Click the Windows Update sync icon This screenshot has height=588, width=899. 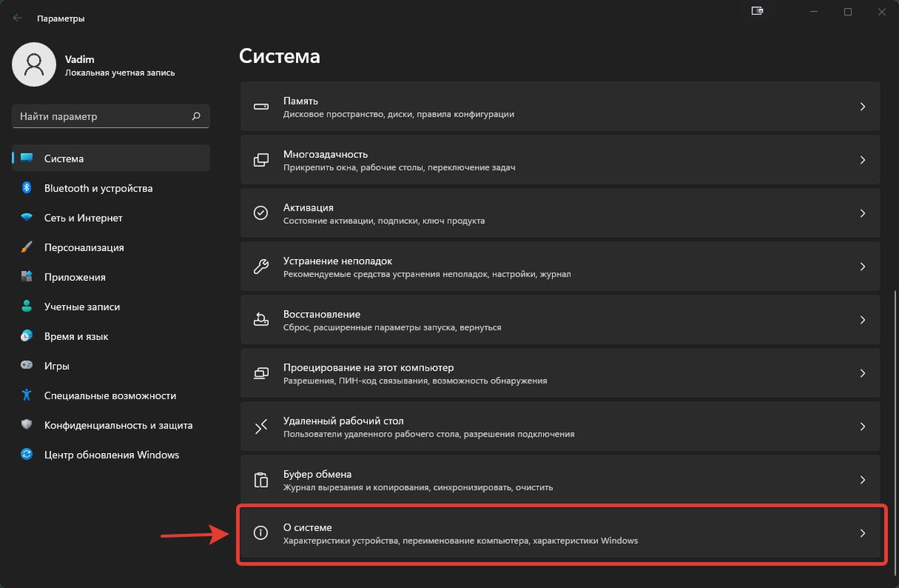coord(27,455)
